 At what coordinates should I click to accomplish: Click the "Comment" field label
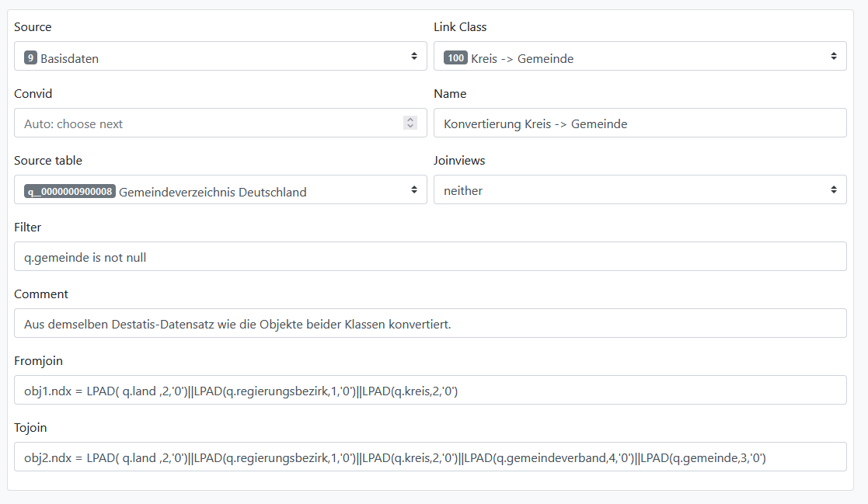point(41,294)
